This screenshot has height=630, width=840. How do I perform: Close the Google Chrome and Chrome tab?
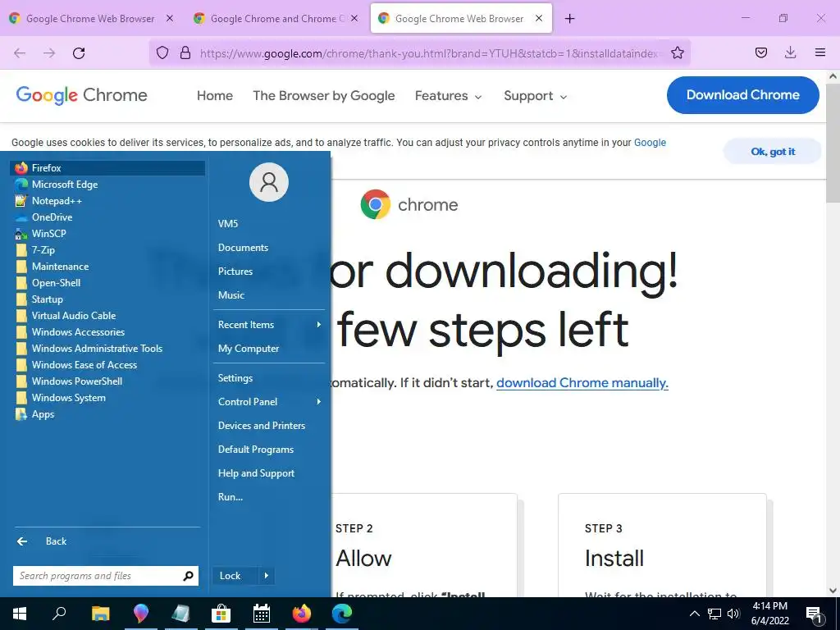coord(354,18)
